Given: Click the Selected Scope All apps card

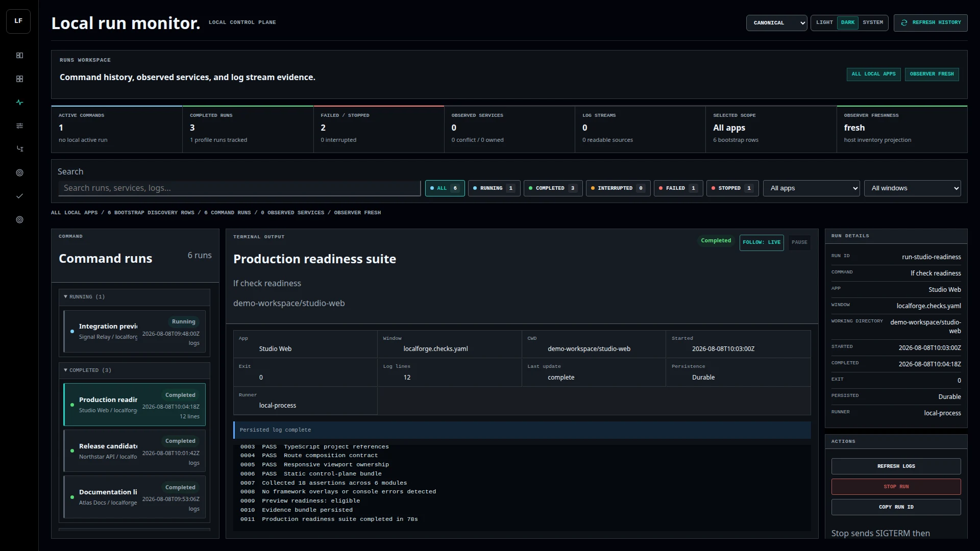Looking at the screenshot, I should tap(771, 129).
